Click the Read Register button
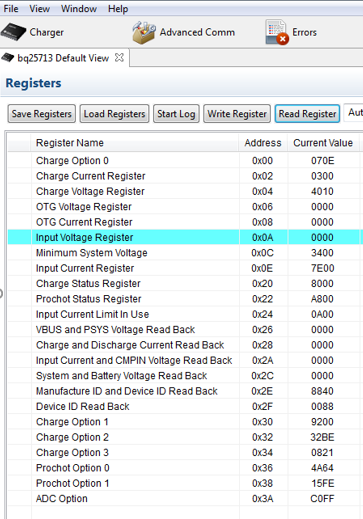 [x=307, y=114]
